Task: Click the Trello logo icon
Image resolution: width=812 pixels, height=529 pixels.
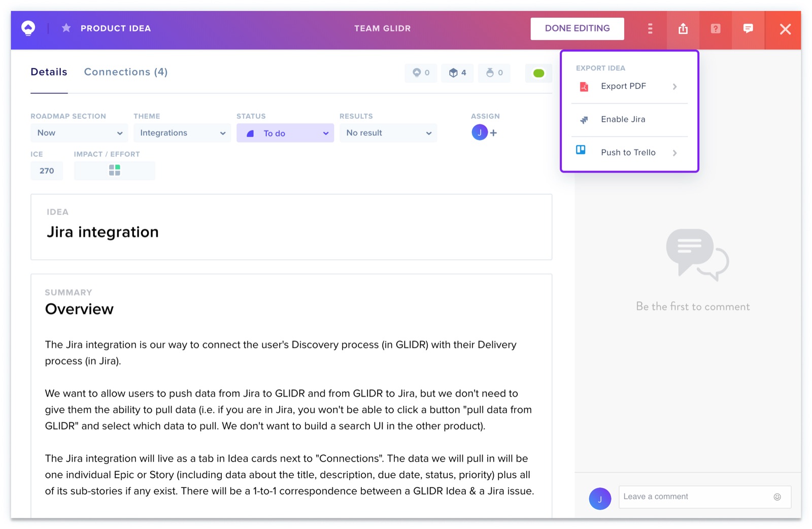Action: pyautogui.click(x=581, y=150)
